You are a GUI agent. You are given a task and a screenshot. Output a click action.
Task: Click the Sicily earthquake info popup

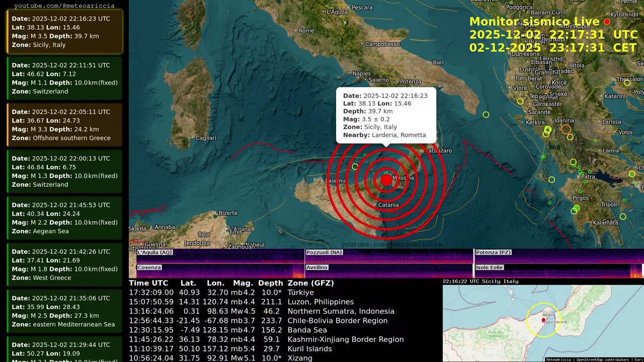click(x=385, y=115)
